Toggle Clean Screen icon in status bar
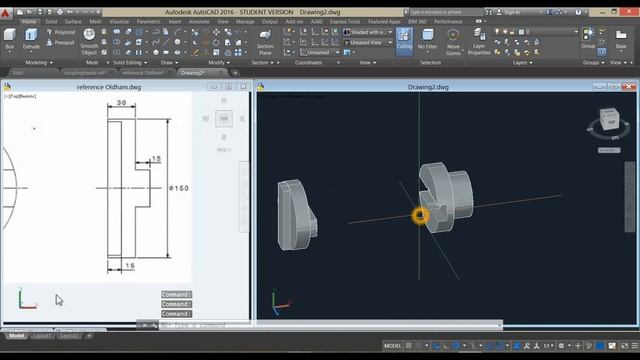 [624, 346]
